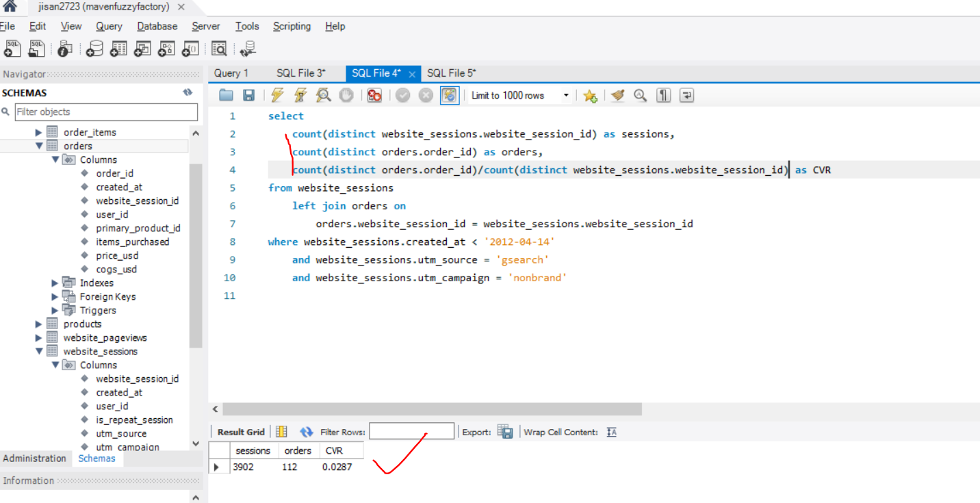Open the Database menu
The image size is (980, 503).
click(x=157, y=26)
